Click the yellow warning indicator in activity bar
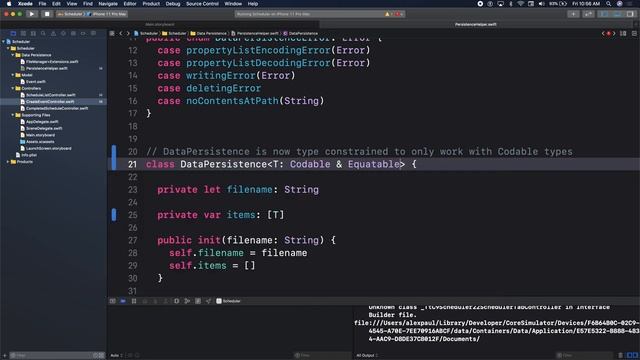Viewport: 640px width, 360px height. click(387, 14)
